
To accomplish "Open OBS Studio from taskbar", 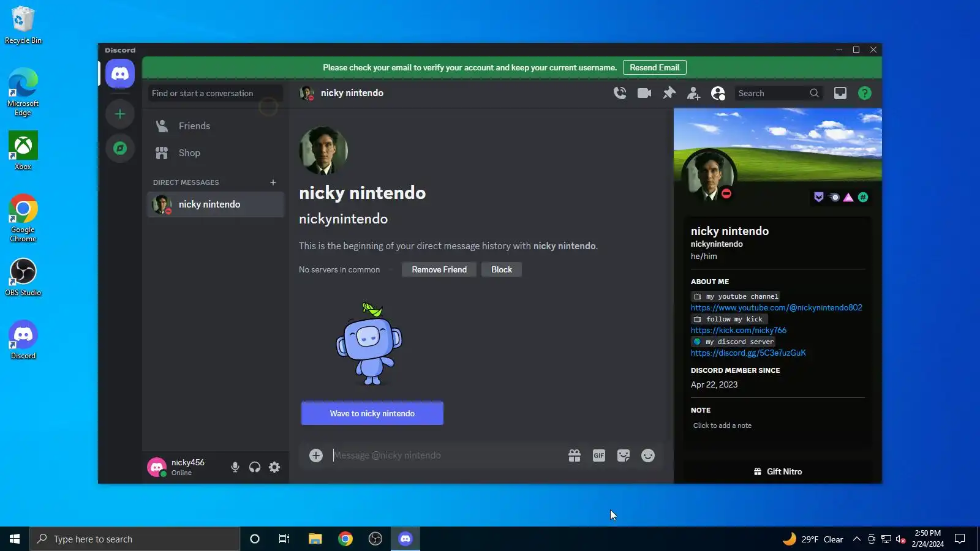I will pos(375,539).
